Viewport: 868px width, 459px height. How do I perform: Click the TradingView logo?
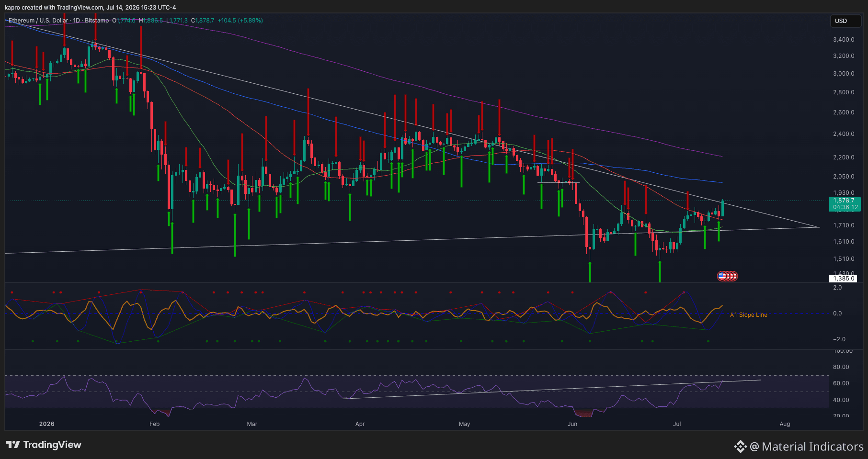[44, 445]
